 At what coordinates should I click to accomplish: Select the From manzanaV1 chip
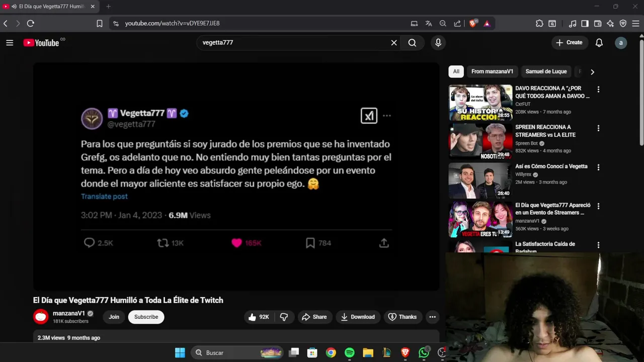click(492, 71)
